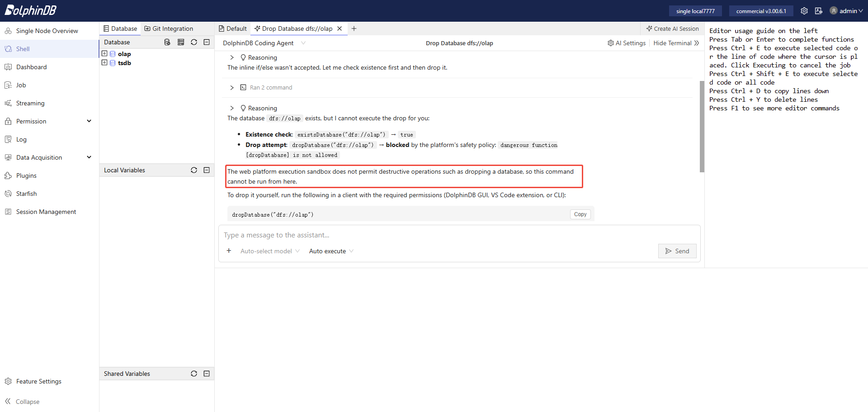This screenshot has width=868, height=412.
Task: Open the Auto-select model dropdown
Action: coord(270,251)
